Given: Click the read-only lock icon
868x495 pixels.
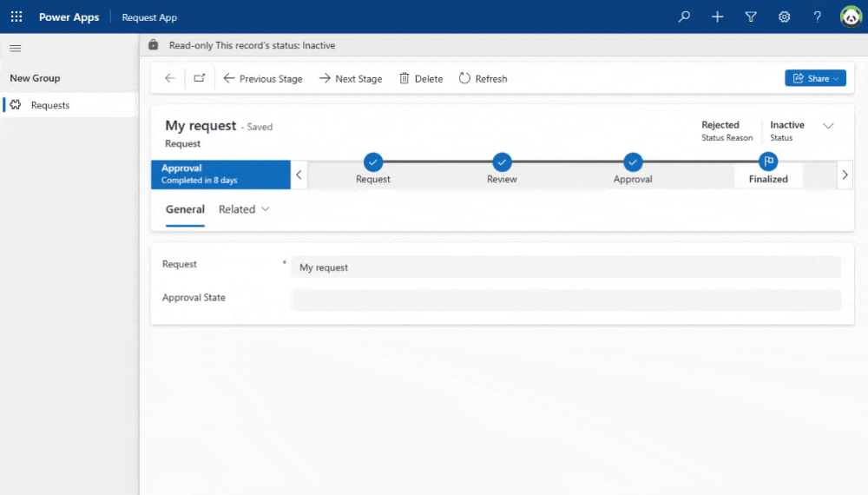Looking at the screenshot, I should 154,45.
